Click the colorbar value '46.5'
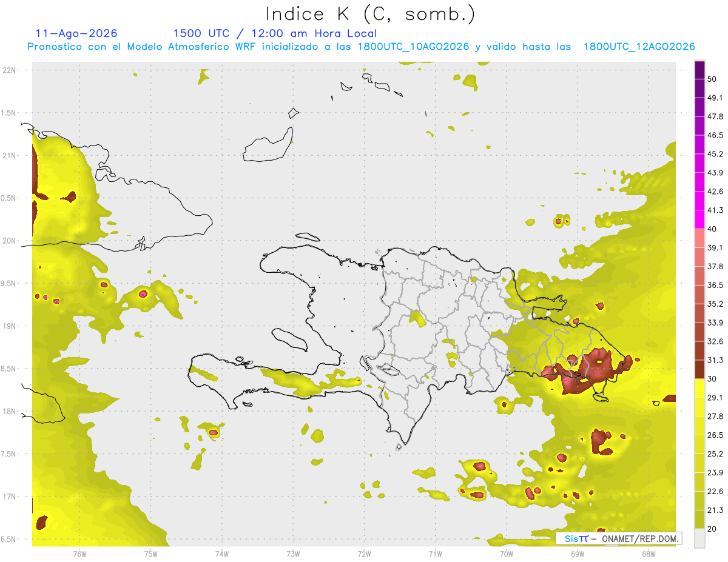728x562 pixels. (x=715, y=135)
